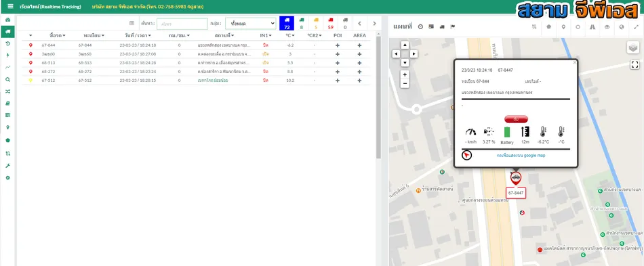Viewport: 644px width, 266px height.
Task: Click the column chooser grid icon
Action: click(x=132, y=24)
